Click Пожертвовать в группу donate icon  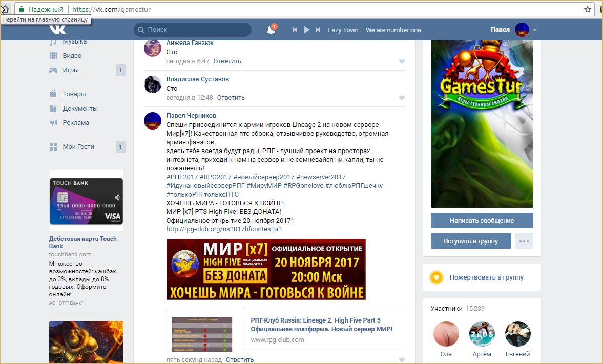point(436,277)
